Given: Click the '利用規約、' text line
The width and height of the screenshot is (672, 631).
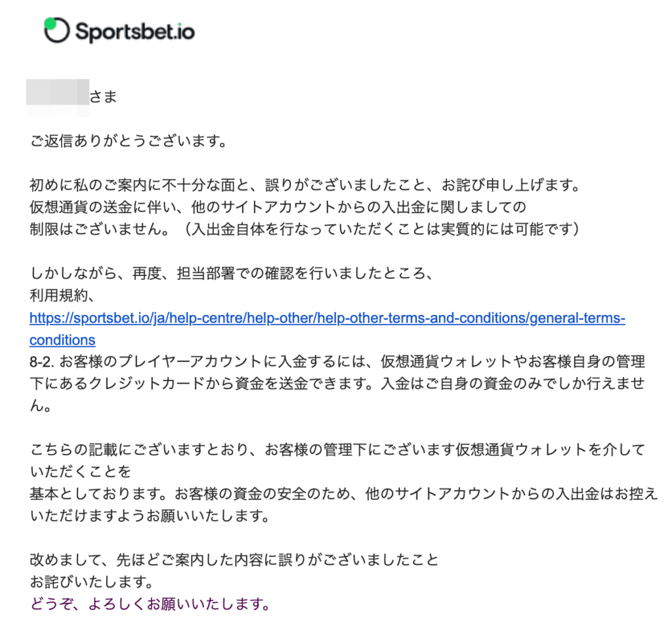Looking at the screenshot, I should tap(62, 296).
